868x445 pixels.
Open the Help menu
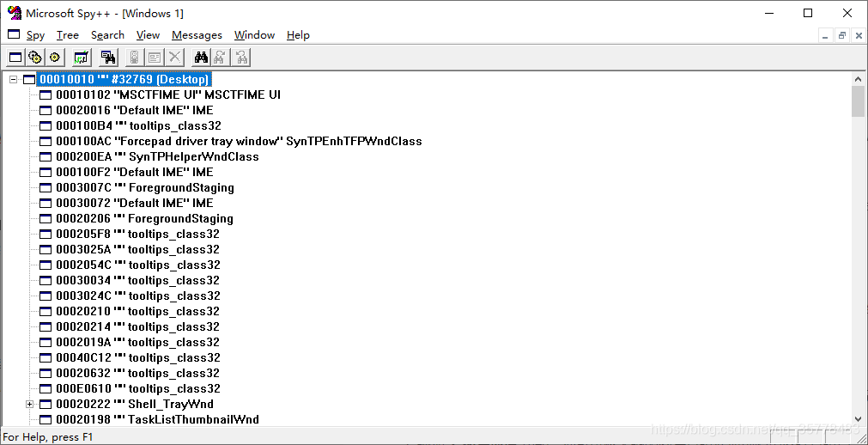click(x=298, y=35)
